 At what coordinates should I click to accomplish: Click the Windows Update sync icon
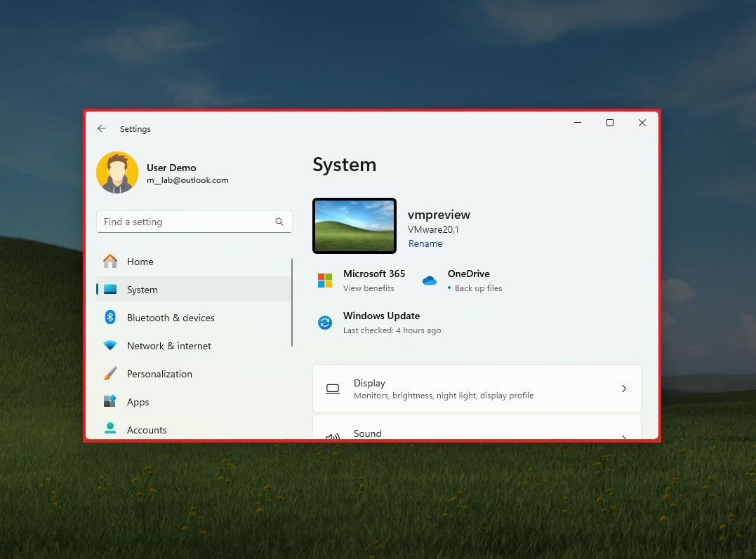point(324,323)
